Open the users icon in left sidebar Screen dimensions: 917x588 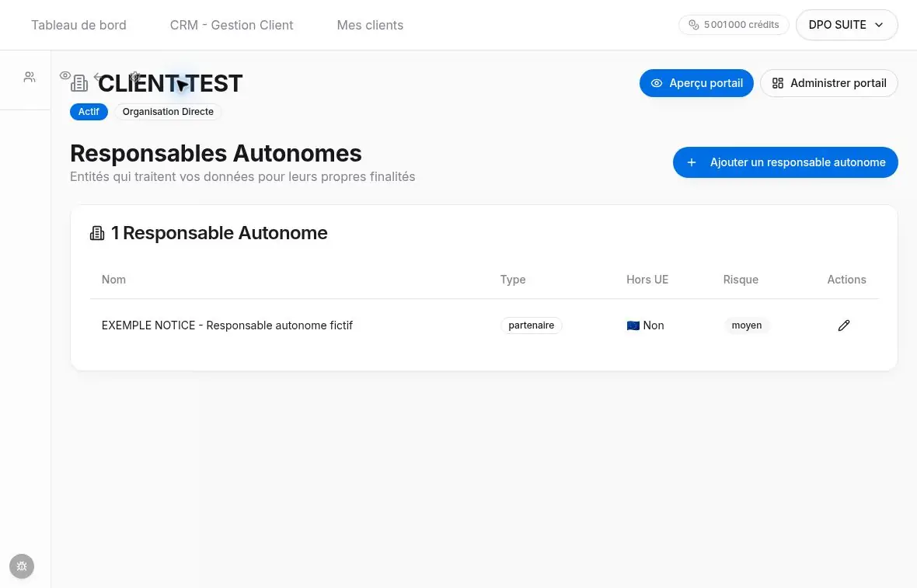(30, 77)
